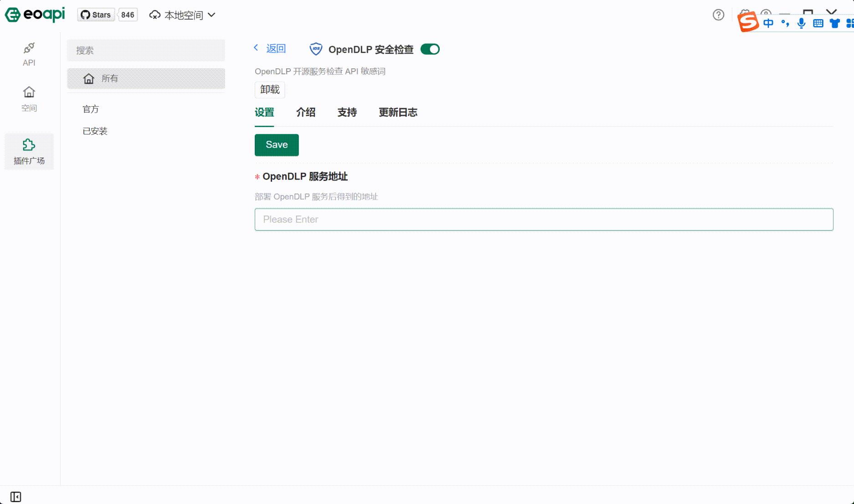
Task: Activate Sogou voice input microphone icon
Action: pyautogui.click(x=801, y=23)
